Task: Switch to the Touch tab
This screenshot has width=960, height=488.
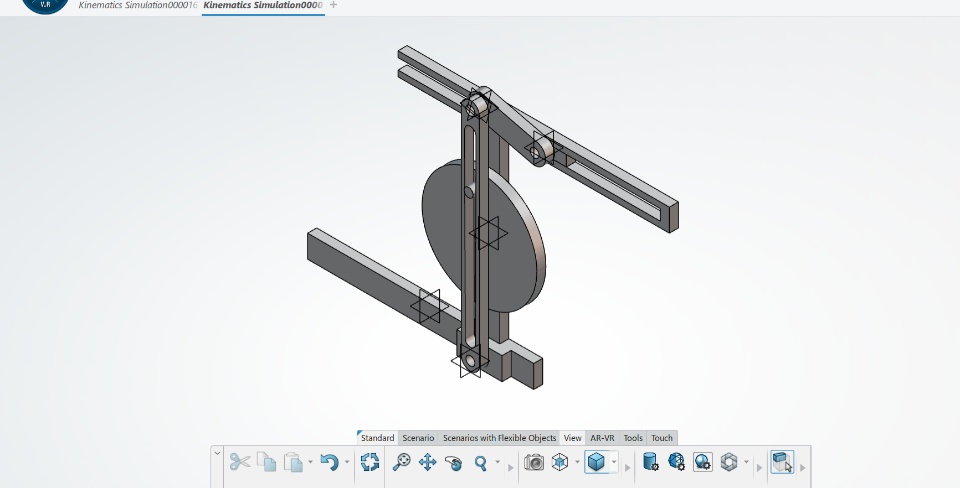Action: 662,438
